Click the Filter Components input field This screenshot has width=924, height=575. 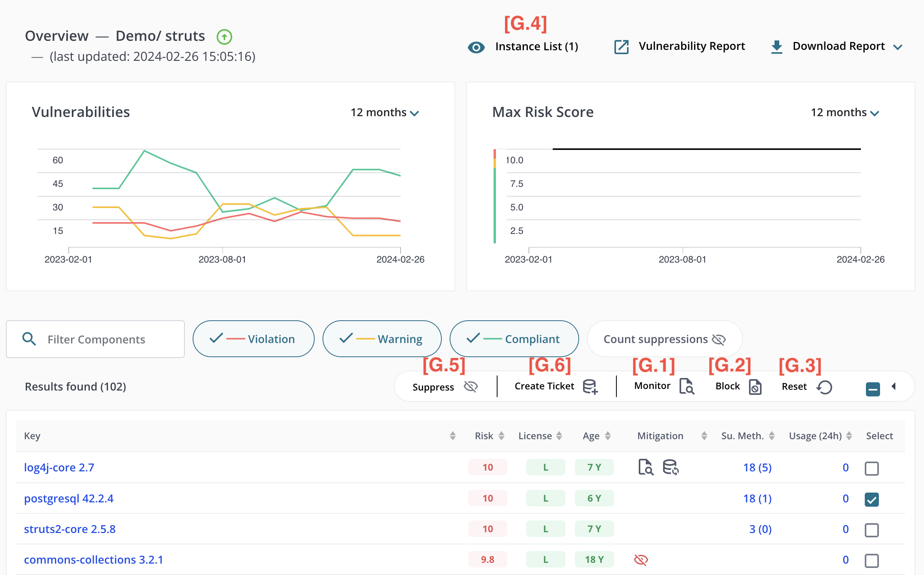point(95,339)
